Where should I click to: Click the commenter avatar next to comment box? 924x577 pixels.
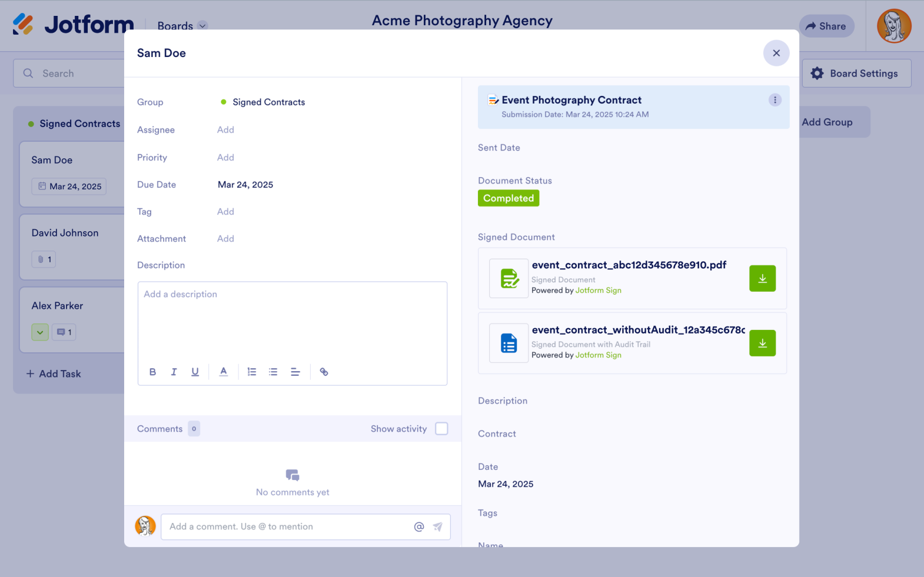click(x=145, y=526)
